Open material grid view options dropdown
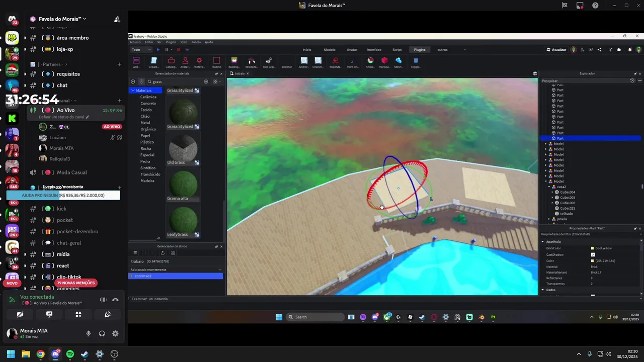This screenshot has height=362, width=644. tap(216, 81)
